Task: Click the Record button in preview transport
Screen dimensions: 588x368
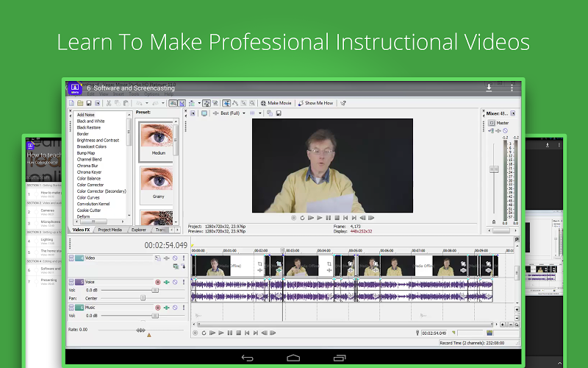Action: pyautogui.click(x=293, y=218)
